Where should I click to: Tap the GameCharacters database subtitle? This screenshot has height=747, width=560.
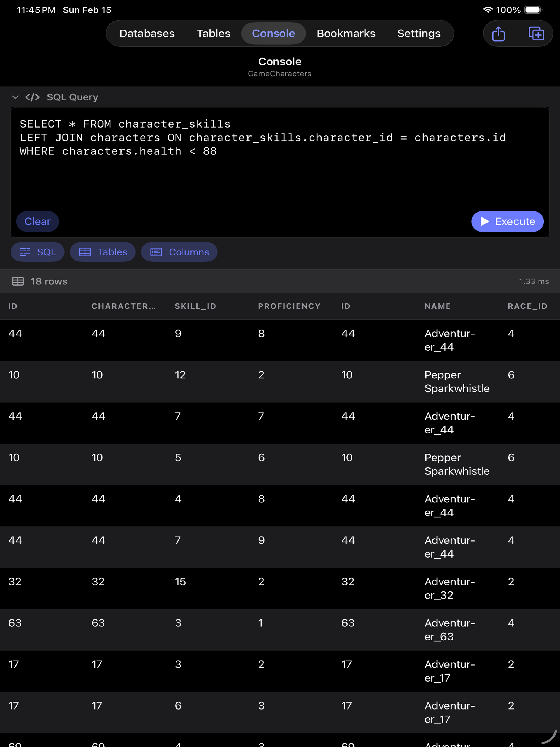pos(279,74)
